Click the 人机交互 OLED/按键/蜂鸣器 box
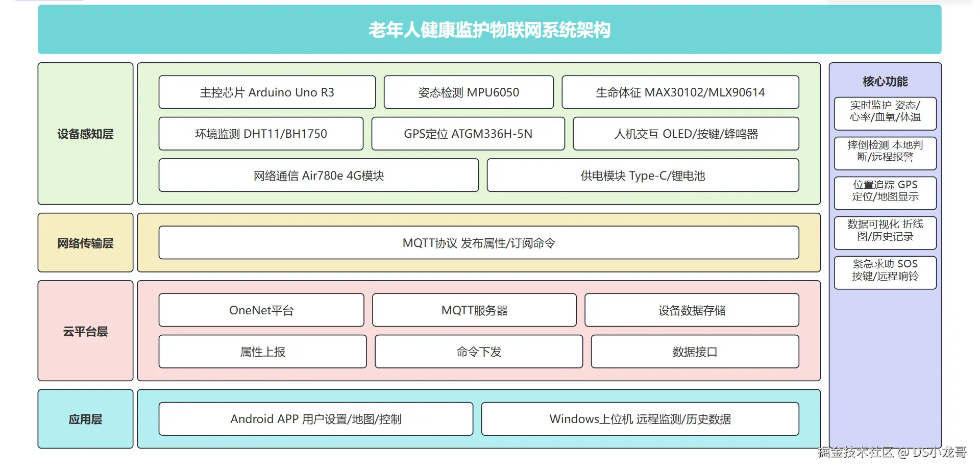 point(686,134)
